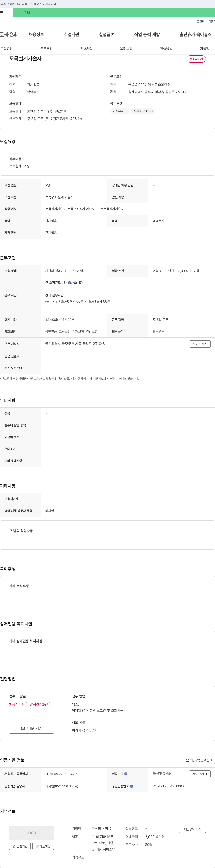Click the company LOGO placeholder image
The width and height of the screenshot is (215, 868).
pos(31,833)
